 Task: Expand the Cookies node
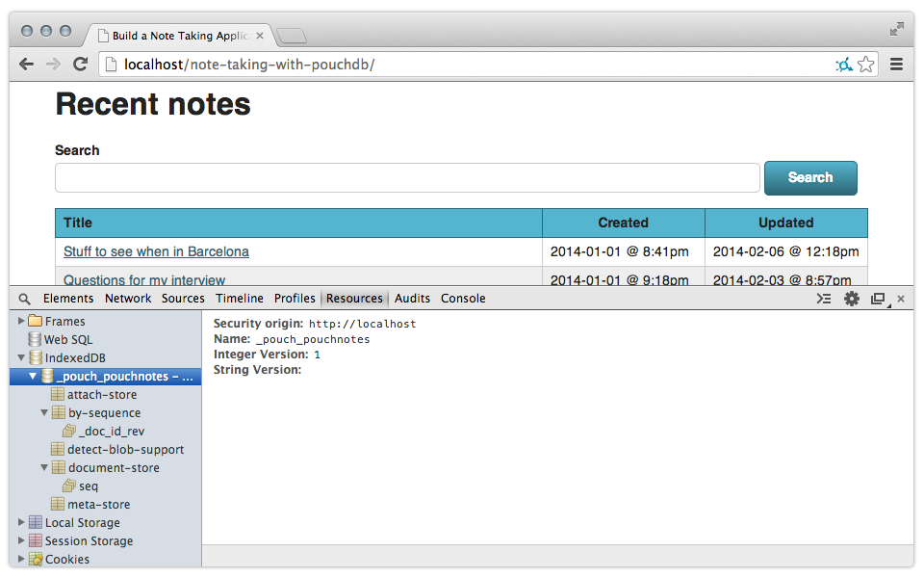[21, 559]
